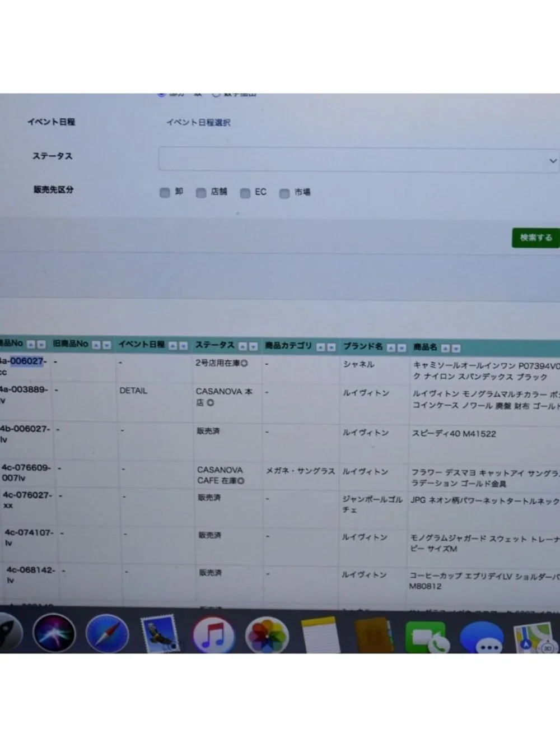Image resolution: width=560 pixels, height=747 pixels.
Task: Sort ascending by ブランド名 column
Action: [391, 348]
